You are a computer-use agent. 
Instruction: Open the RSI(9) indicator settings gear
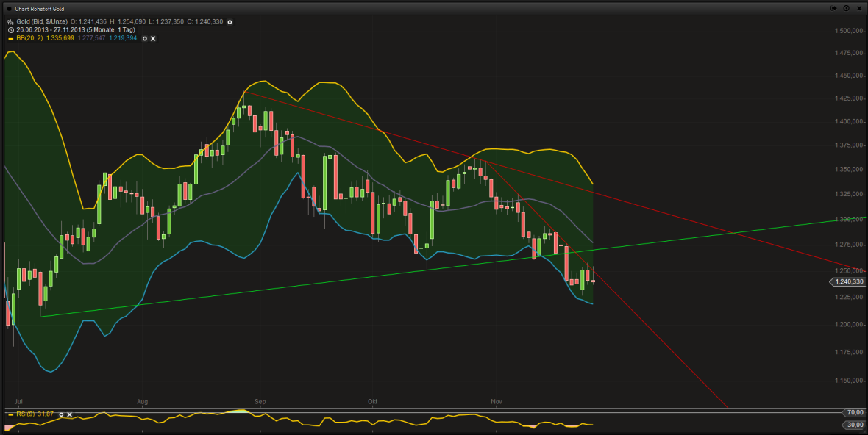click(60, 414)
